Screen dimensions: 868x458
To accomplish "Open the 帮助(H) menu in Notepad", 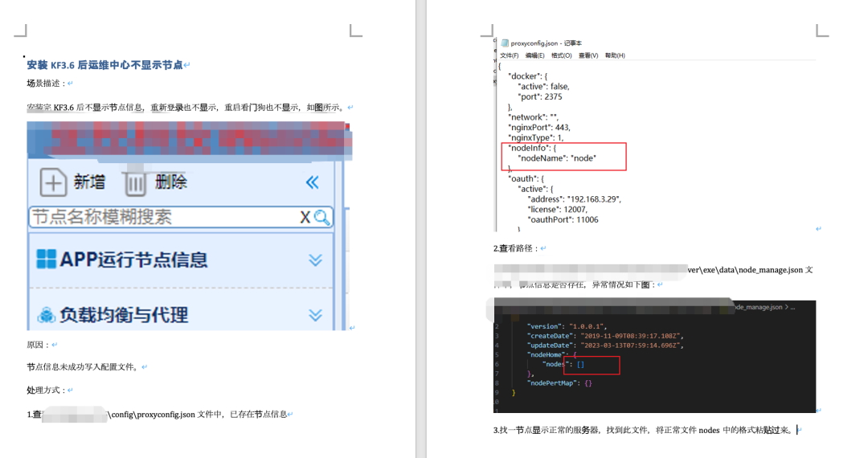I will [615, 55].
